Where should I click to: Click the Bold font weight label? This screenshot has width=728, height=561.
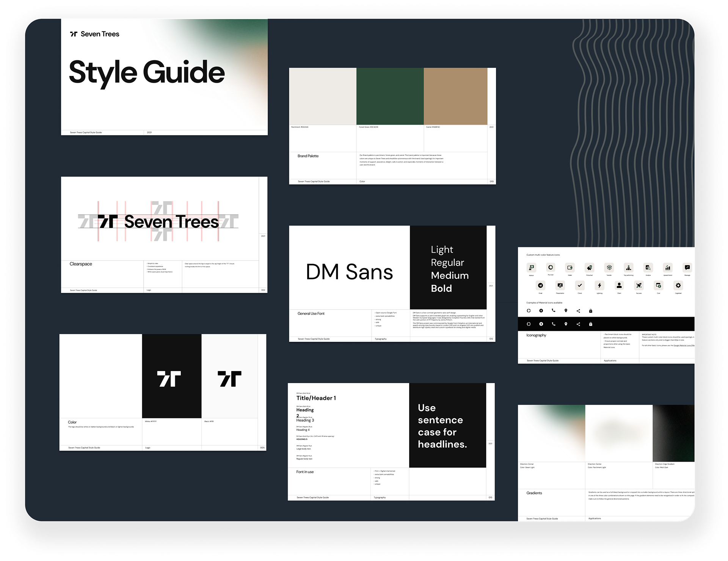pos(441,288)
